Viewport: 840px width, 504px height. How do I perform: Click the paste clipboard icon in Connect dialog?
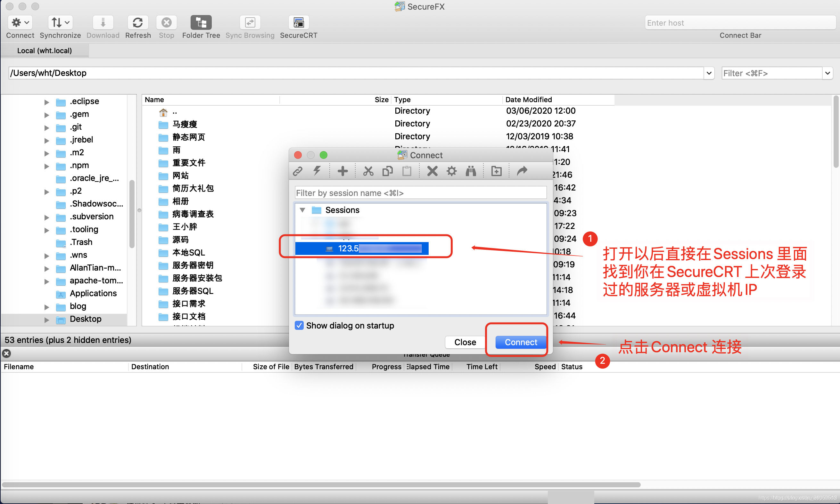coord(407,171)
